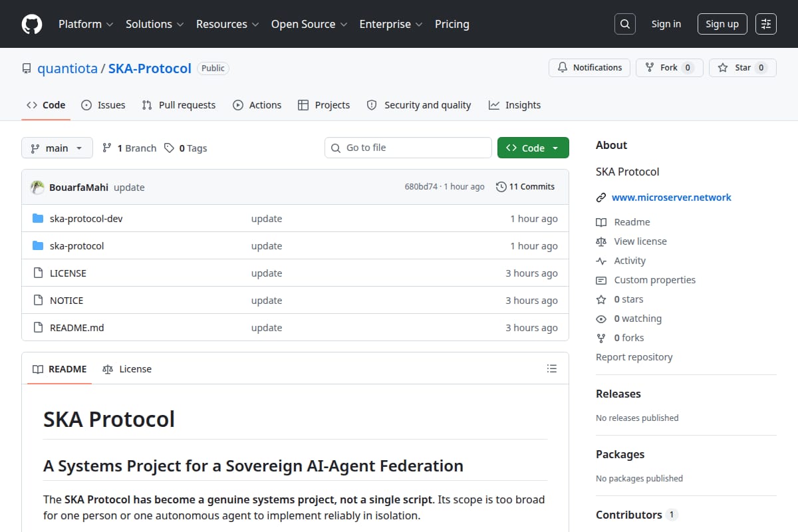The width and height of the screenshot is (798, 532).
Task: Visit www.microserver.network link
Action: [672, 198]
